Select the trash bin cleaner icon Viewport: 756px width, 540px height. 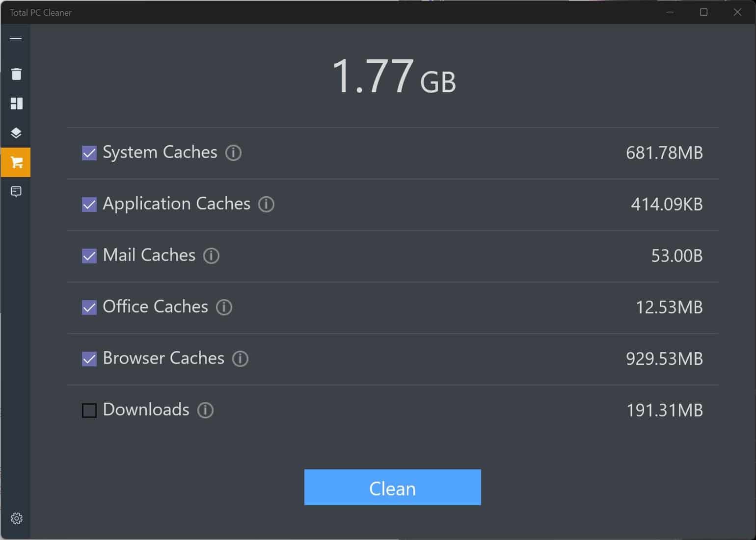point(16,74)
